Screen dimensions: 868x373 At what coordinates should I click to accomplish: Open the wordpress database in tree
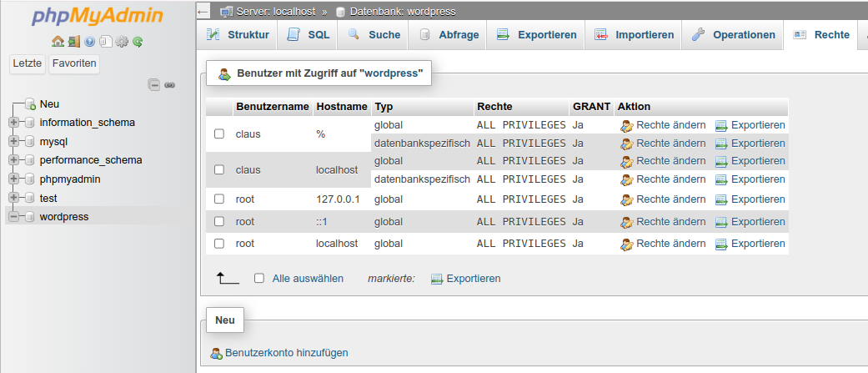(x=64, y=217)
